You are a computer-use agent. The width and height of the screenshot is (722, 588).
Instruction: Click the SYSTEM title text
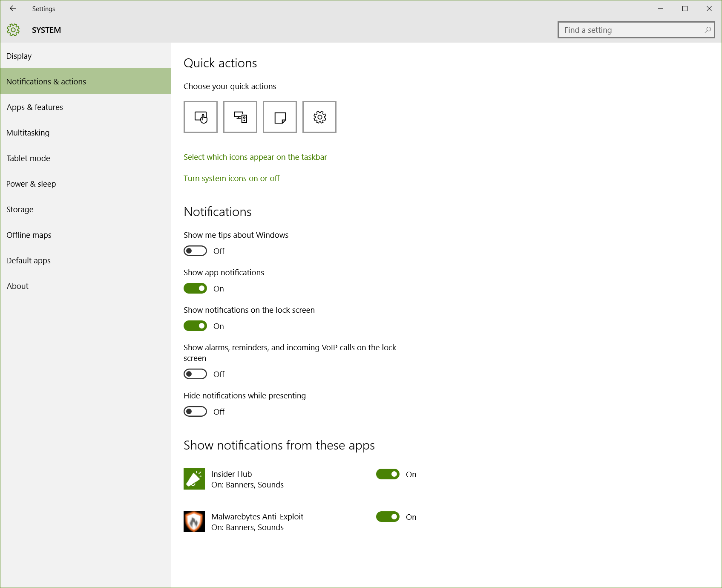click(x=46, y=30)
